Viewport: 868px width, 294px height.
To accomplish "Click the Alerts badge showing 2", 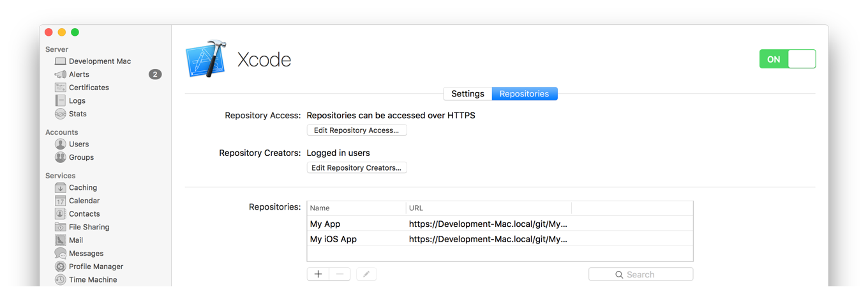I will point(155,74).
